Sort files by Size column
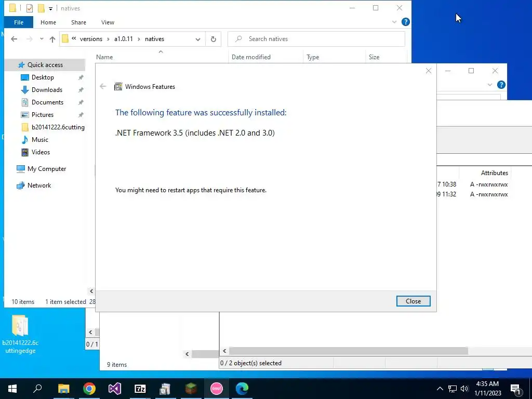Viewport: 532px width, 399px height. click(374, 57)
